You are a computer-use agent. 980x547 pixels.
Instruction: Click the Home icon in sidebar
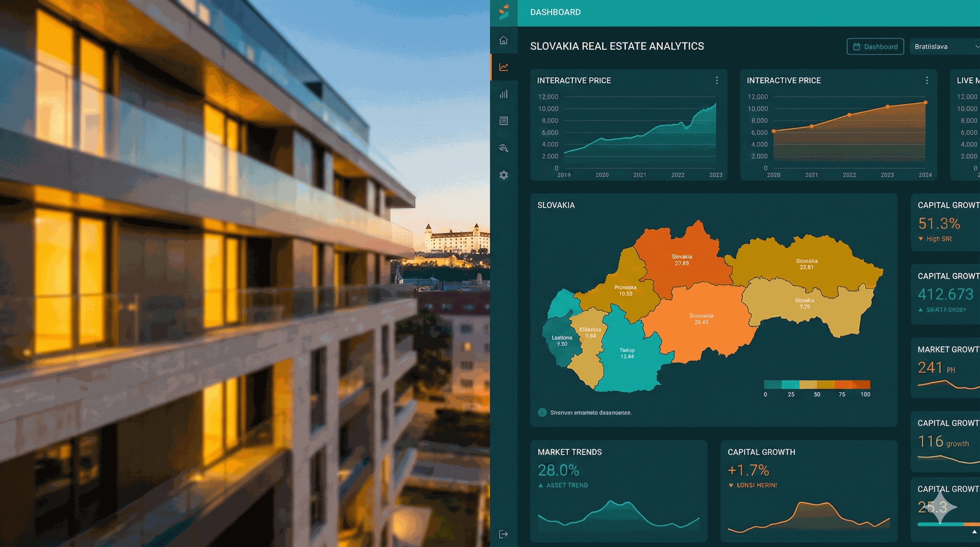(503, 40)
